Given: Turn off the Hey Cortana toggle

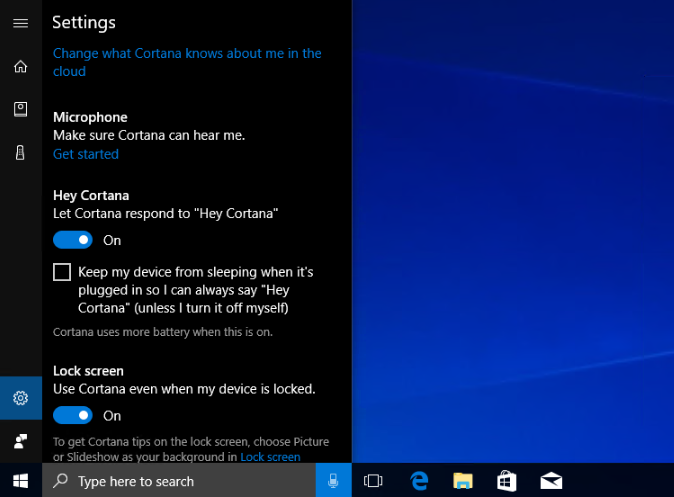Looking at the screenshot, I should 73,240.
